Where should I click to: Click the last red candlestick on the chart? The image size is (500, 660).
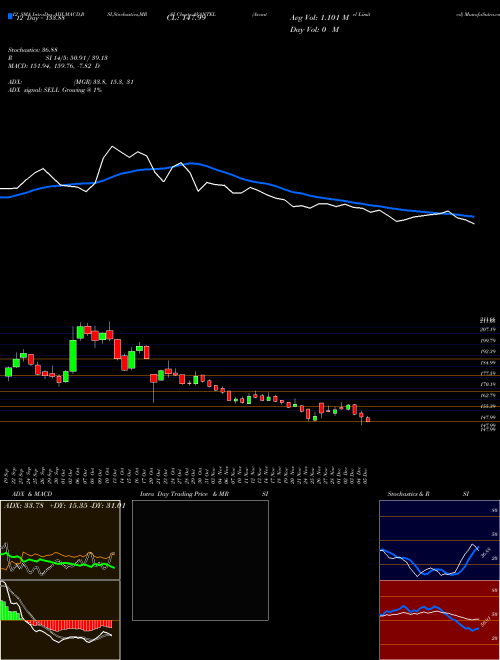tap(368, 419)
